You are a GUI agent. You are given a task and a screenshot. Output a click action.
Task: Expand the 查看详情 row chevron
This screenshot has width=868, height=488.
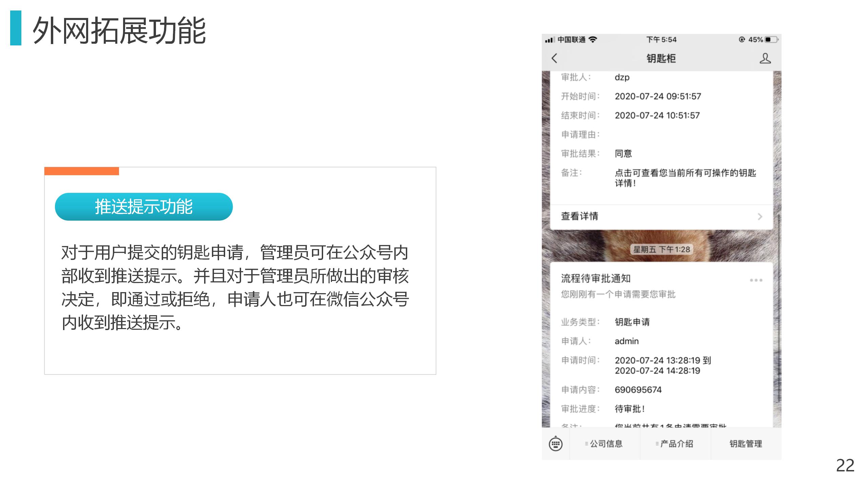coord(760,217)
